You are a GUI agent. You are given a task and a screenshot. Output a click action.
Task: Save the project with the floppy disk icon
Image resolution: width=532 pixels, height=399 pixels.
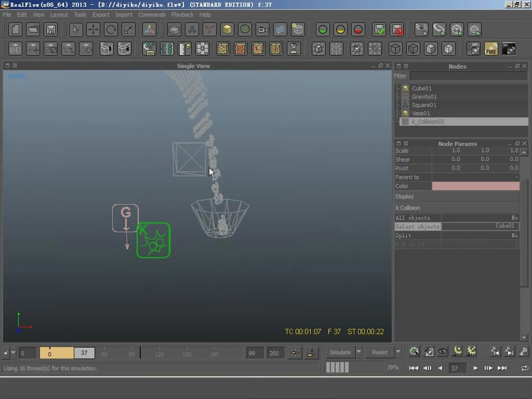click(x=50, y=30)
